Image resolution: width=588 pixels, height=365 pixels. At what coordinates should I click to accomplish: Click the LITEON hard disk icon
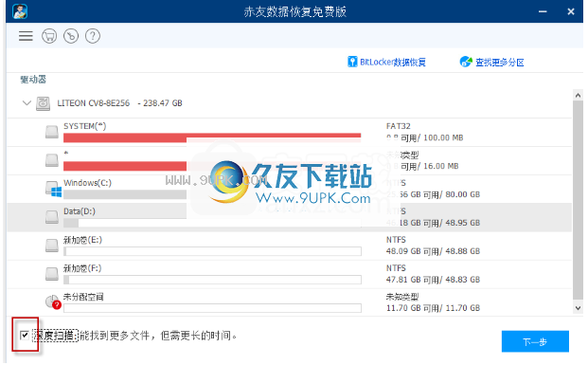[43, 103]
